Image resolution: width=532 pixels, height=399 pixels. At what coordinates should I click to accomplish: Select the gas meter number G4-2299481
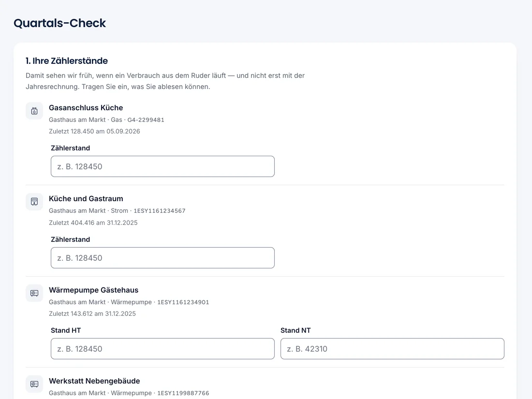pyautogui.click(x=146, y=120)
